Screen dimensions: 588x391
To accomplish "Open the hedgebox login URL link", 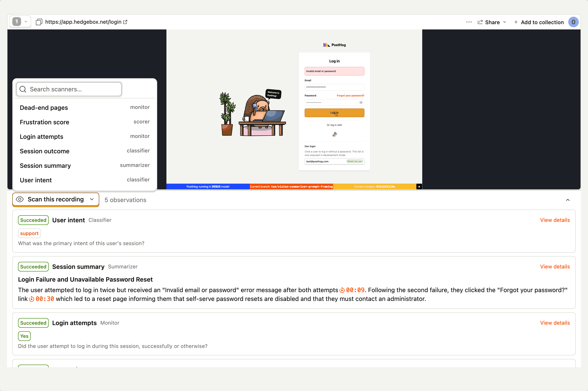I will pyautogui.click(x=86, y=22).
